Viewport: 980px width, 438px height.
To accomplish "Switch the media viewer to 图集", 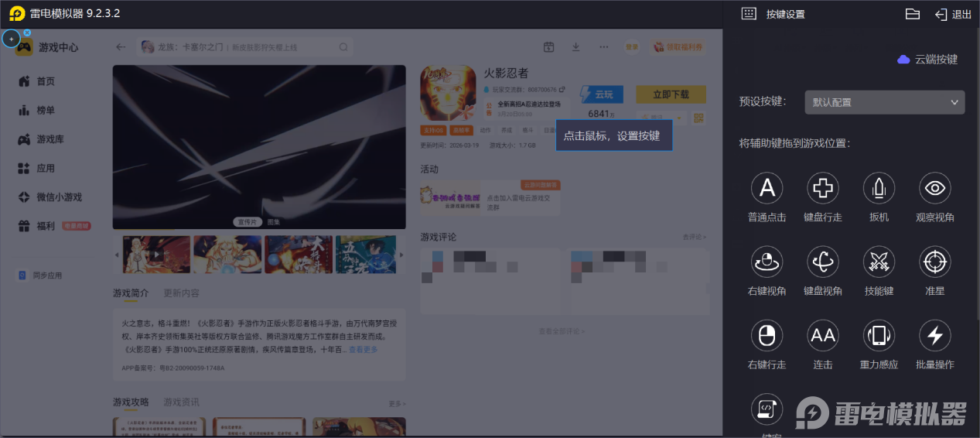I will click(x=274, y=221).
